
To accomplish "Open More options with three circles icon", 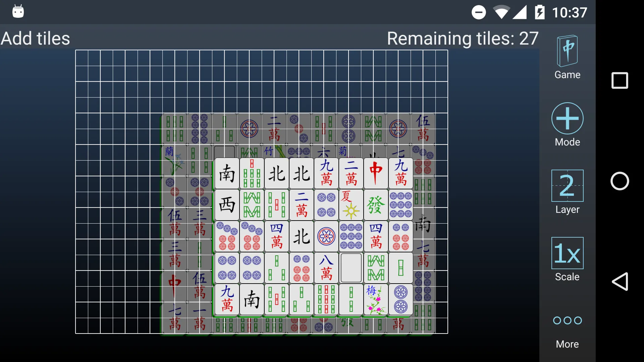I will pyautogui.click(x=568, y=321).
